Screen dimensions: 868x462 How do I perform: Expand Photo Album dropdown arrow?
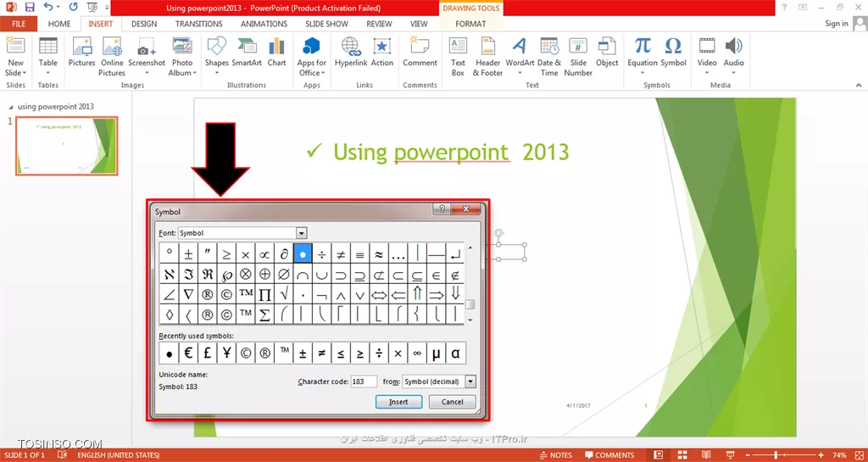click(x=195, y=73)
